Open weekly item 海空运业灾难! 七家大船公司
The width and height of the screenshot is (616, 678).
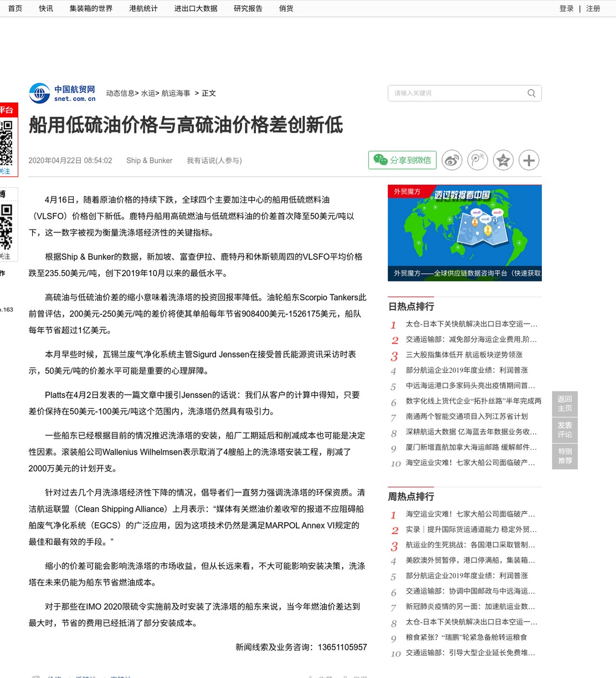point(471,514)
